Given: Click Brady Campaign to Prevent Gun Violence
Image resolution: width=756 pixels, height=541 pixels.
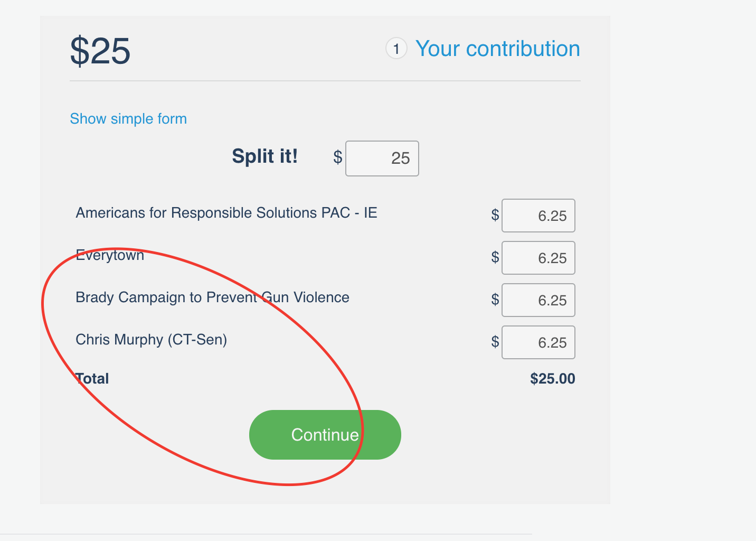Looking at the screenshot, I should click(213, 297).
